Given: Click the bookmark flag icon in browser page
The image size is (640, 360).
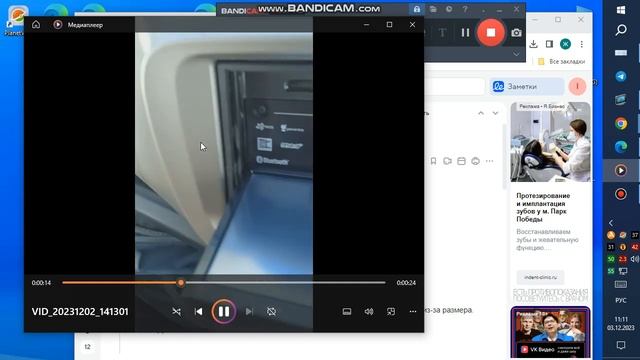Looking at the screenshot, I should click(x=433, y=161).
